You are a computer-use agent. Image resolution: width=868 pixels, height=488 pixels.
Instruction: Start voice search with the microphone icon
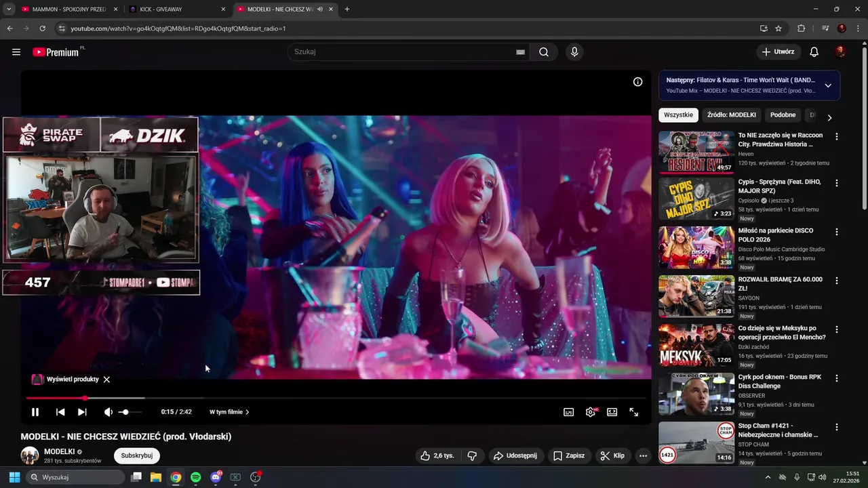point(574,52)
